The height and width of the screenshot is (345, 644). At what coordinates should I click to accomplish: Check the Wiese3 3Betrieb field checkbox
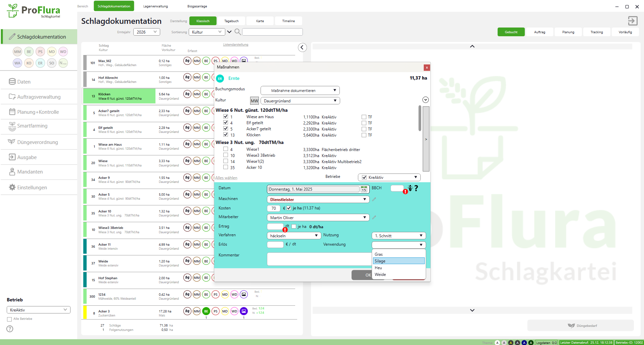(226, 155)
